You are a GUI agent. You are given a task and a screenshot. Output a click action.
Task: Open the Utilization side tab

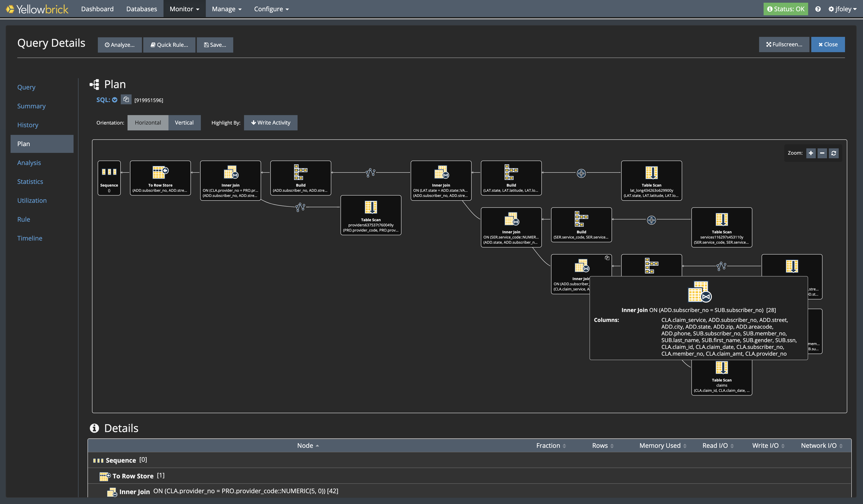point(32,200)
